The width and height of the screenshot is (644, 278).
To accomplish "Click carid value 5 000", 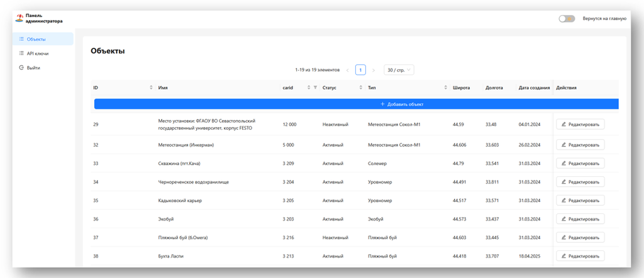I will point(288,145).
